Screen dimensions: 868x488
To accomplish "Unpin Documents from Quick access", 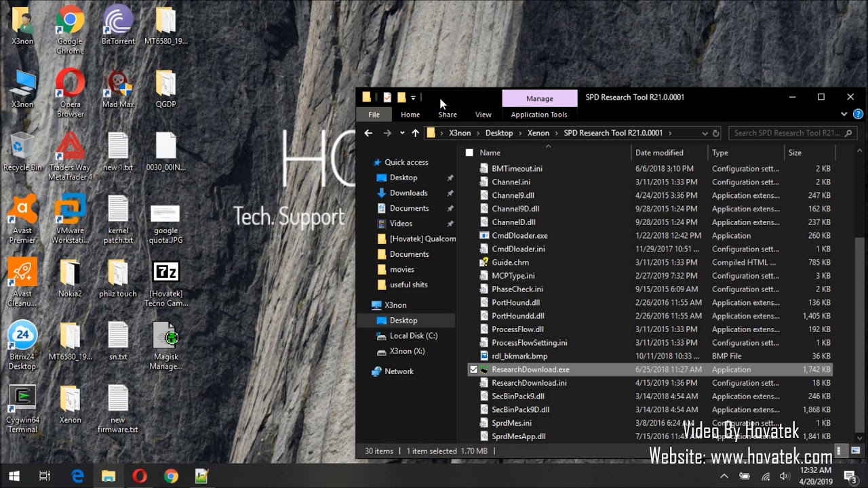I will coord(450,208).
